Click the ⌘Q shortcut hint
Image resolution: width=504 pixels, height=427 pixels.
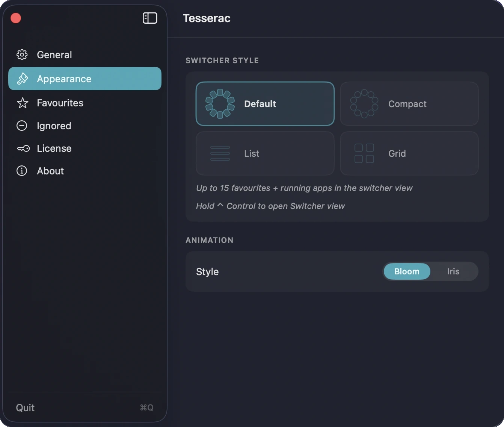click(x=146, y=408)
